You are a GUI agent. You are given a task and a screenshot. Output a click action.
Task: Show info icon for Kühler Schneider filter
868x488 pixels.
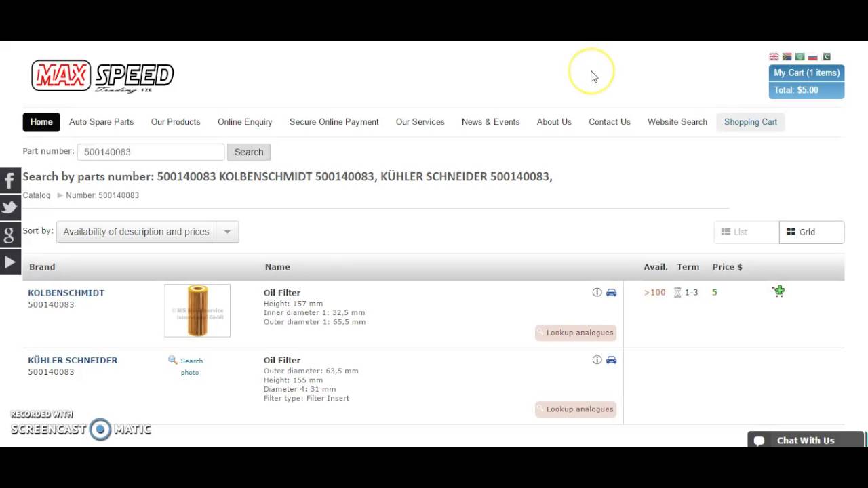[597, 359]
